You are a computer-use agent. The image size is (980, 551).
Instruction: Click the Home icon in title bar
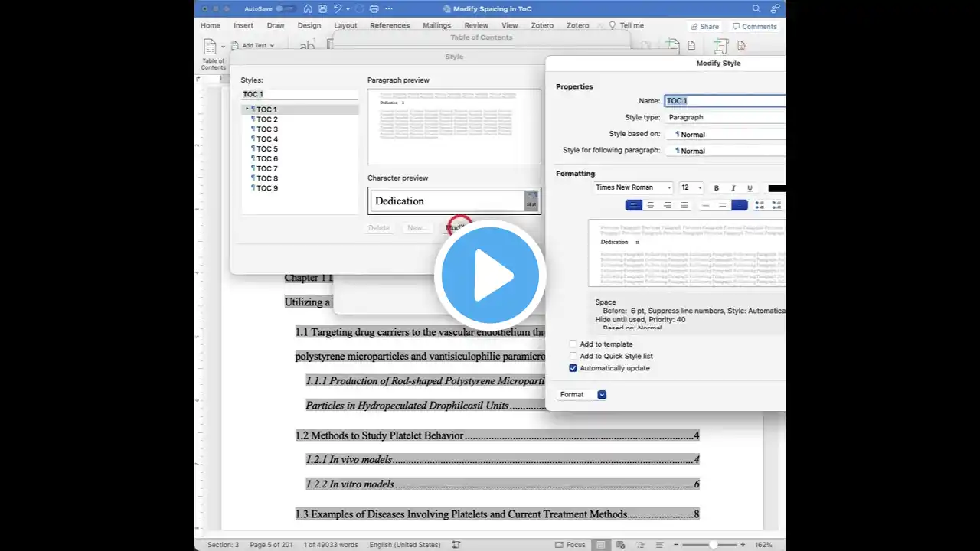308,8
